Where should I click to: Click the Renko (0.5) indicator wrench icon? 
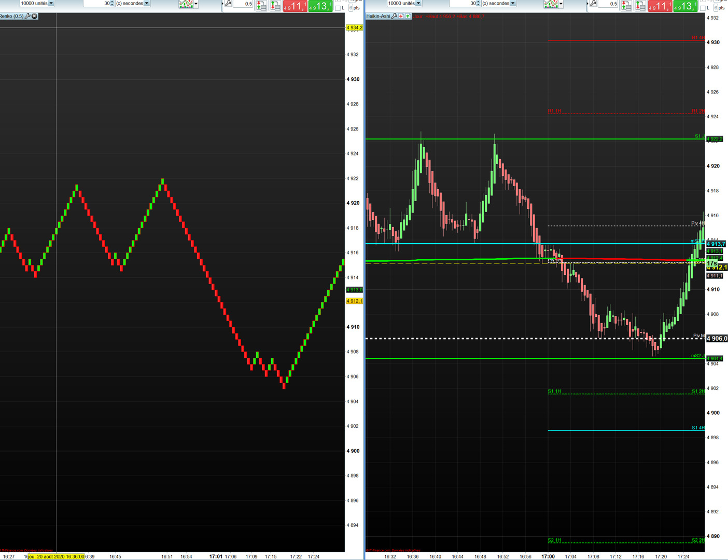pyautogui.click(x=27, y=16)
